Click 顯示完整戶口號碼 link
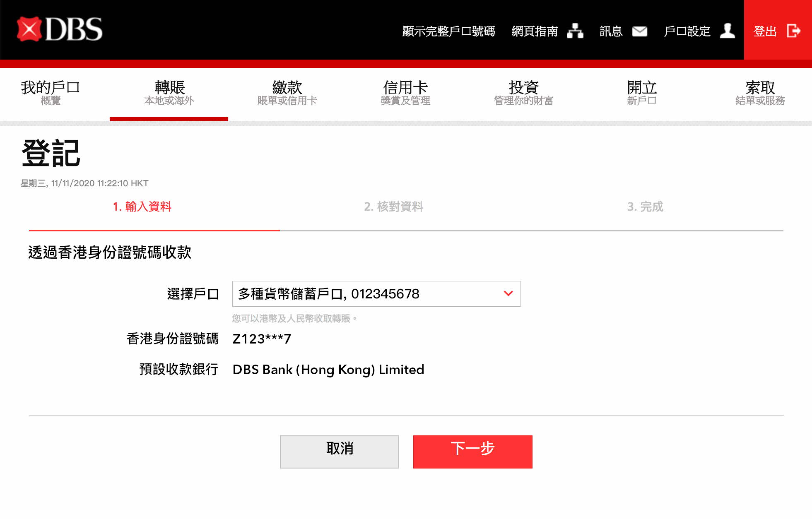 [448, 31]
